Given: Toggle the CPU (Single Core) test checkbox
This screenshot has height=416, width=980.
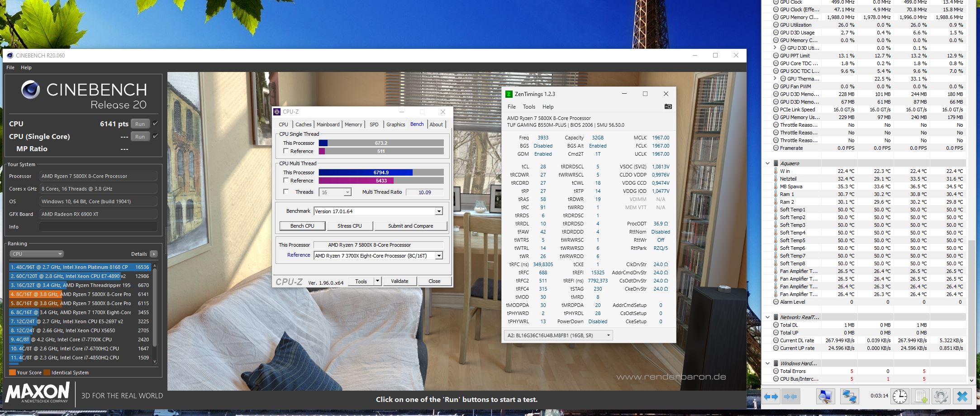Looking at the screenshot, I should pyautogui.click(x=155, y=136).
